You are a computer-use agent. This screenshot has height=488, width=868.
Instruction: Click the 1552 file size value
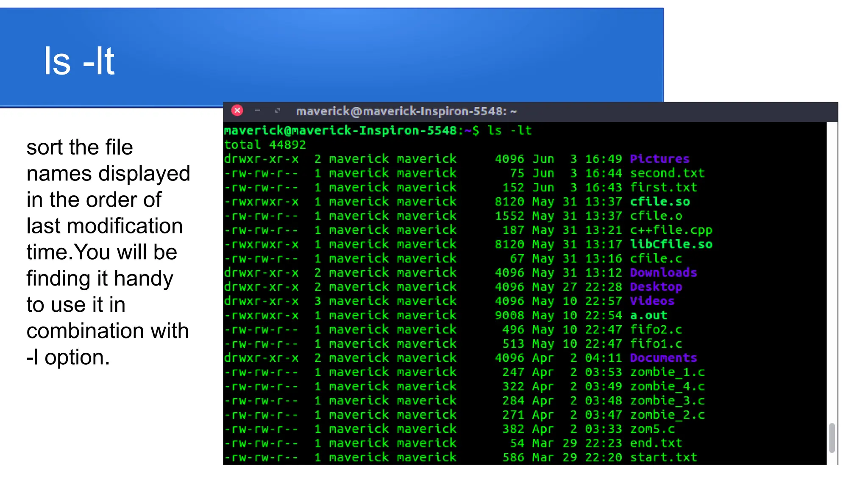pos(509,216)
